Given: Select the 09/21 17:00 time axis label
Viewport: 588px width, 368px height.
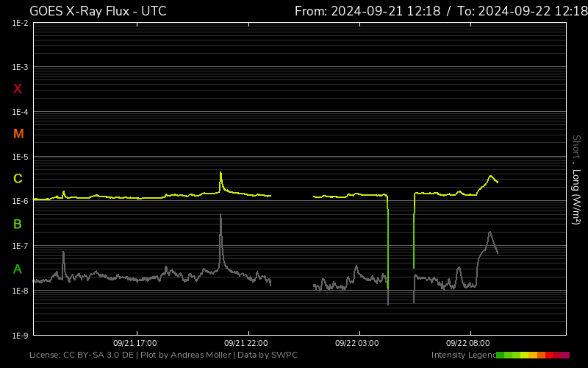Looking at the screenshot, I should pos(135,343).
